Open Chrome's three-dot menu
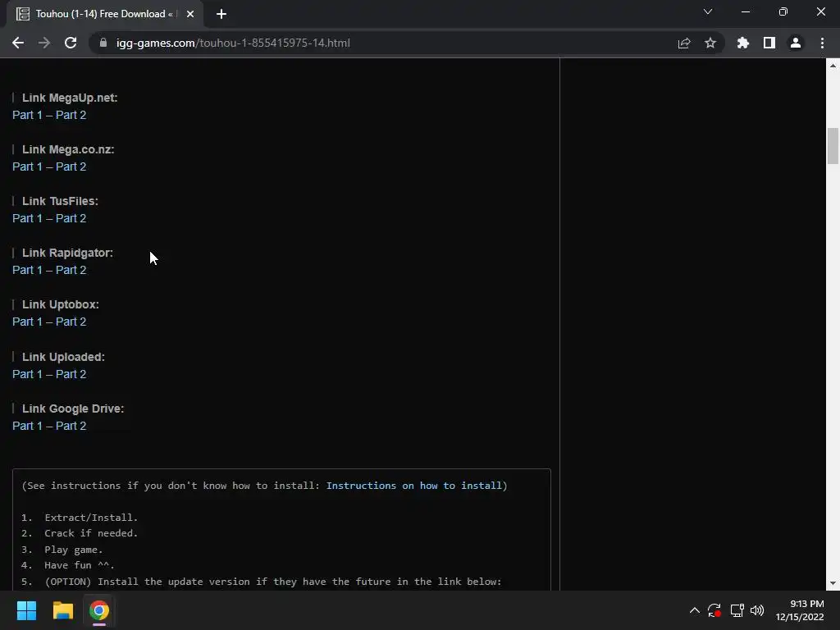The height and width of the screenshot is (630, 840). point(822,43)
